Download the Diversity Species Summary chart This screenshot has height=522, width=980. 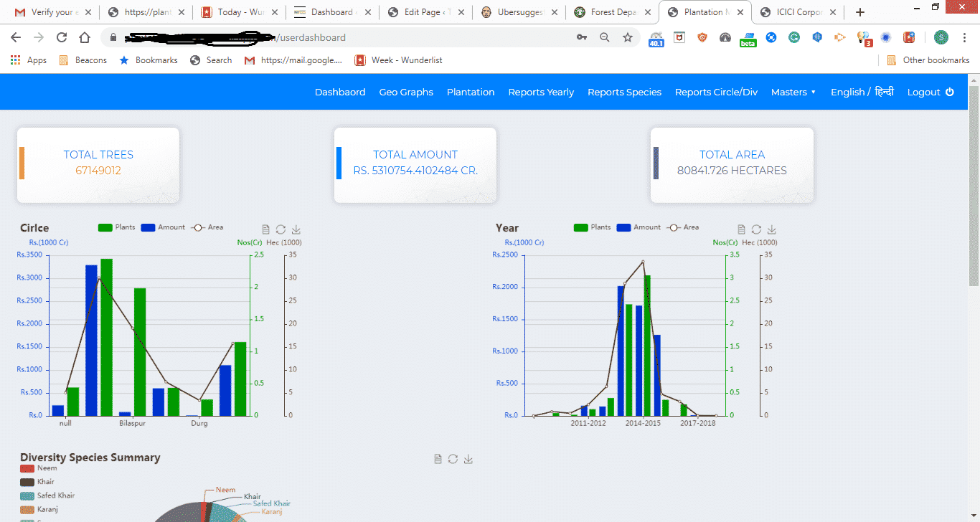[468, 459]
